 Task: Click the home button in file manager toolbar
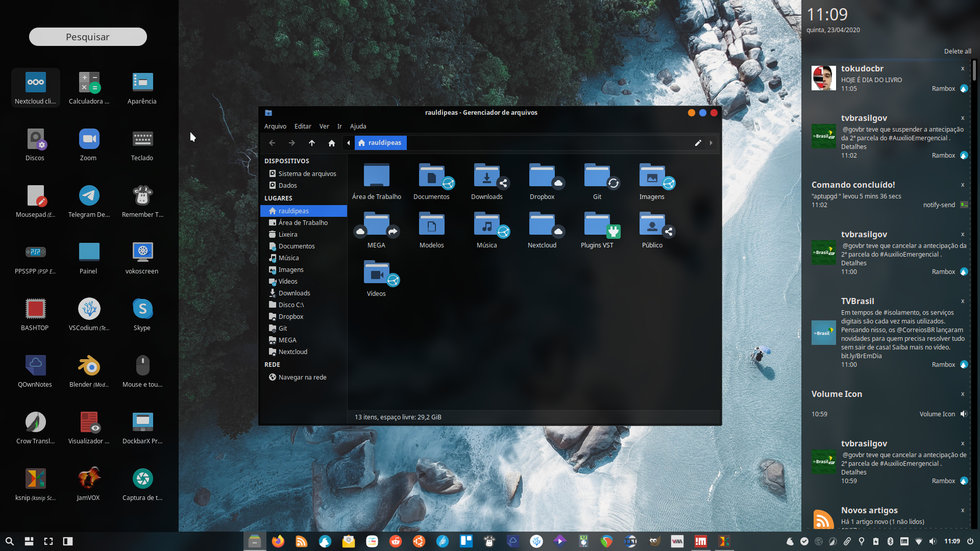click(331, 143)
